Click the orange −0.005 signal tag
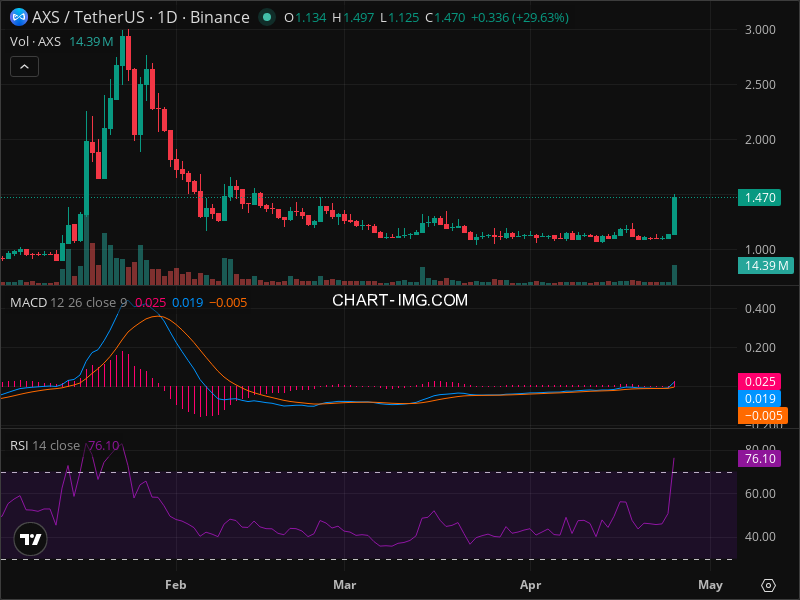This screenshot has height=600, width=800. 763,415
